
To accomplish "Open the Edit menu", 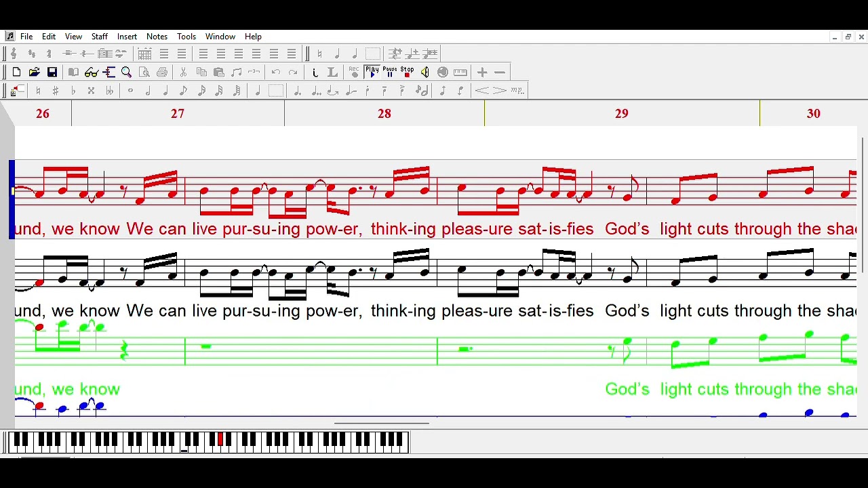I will point(49,37).
